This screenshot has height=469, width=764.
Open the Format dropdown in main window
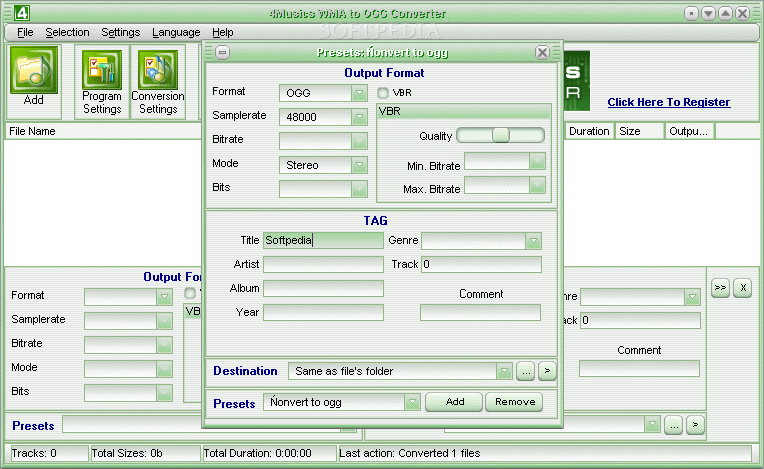[x=164, y=297]
